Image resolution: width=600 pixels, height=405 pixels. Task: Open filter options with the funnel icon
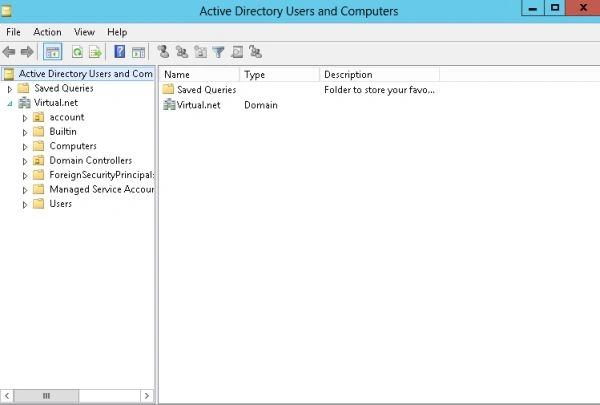click(x=218, y=52)
